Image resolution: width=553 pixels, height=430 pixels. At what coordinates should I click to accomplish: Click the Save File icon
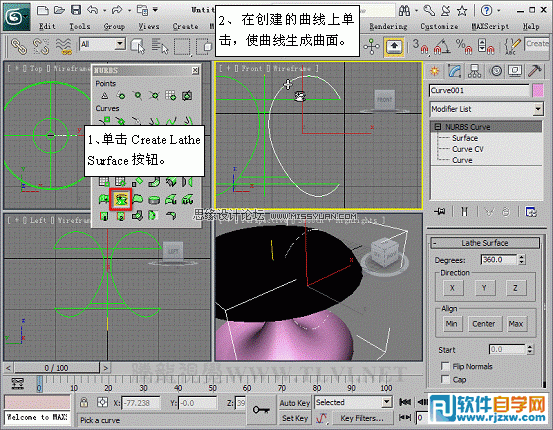point(76,10)
